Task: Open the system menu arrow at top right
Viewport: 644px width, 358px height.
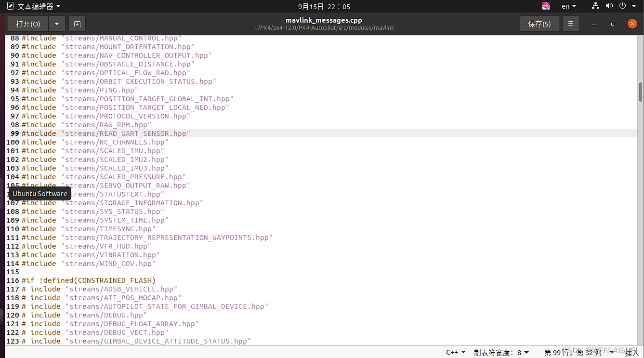Action: [634, 6]
